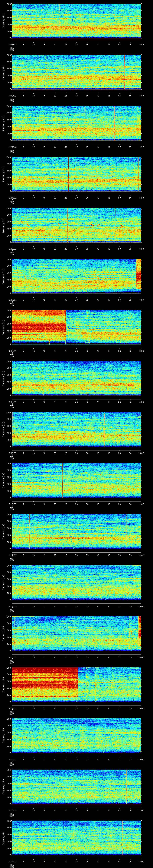Viewport: 153px width, 868px height.
Task: Click the "9:03:00" start time label
Action: [12, 147]
